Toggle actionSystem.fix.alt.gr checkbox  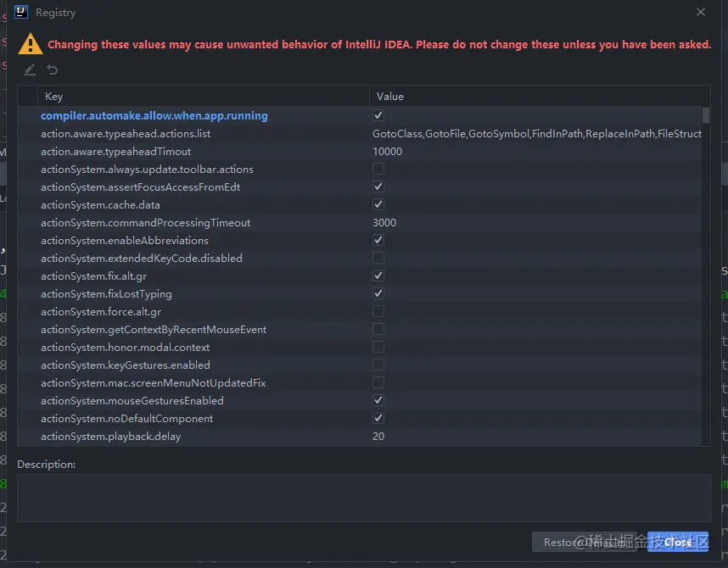378,276
